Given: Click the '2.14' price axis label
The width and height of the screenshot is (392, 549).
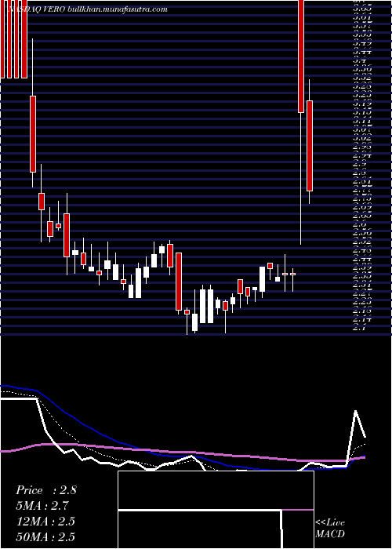Looking at the screenshot, I should click(362, 319).
